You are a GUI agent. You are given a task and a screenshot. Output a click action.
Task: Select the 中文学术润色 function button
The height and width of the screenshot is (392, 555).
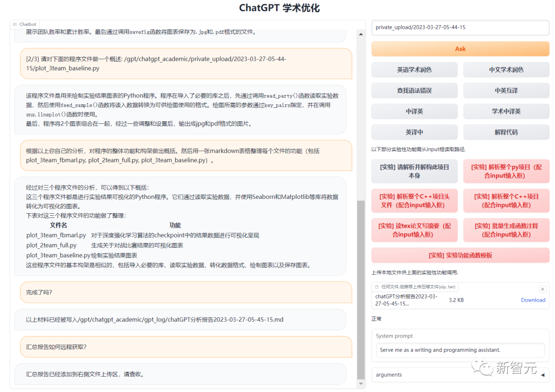click(506, 69)
